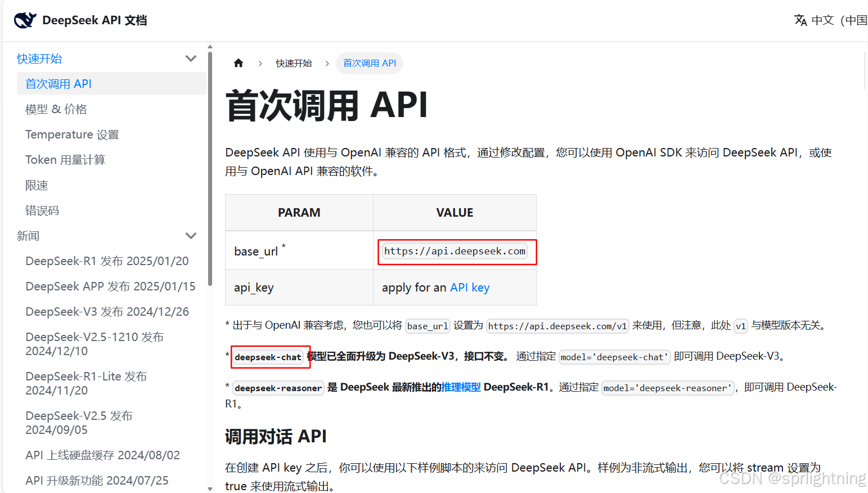
Task: Open DeepSeek-R1-Lite 发布 news item
Action: pos(86,383)
